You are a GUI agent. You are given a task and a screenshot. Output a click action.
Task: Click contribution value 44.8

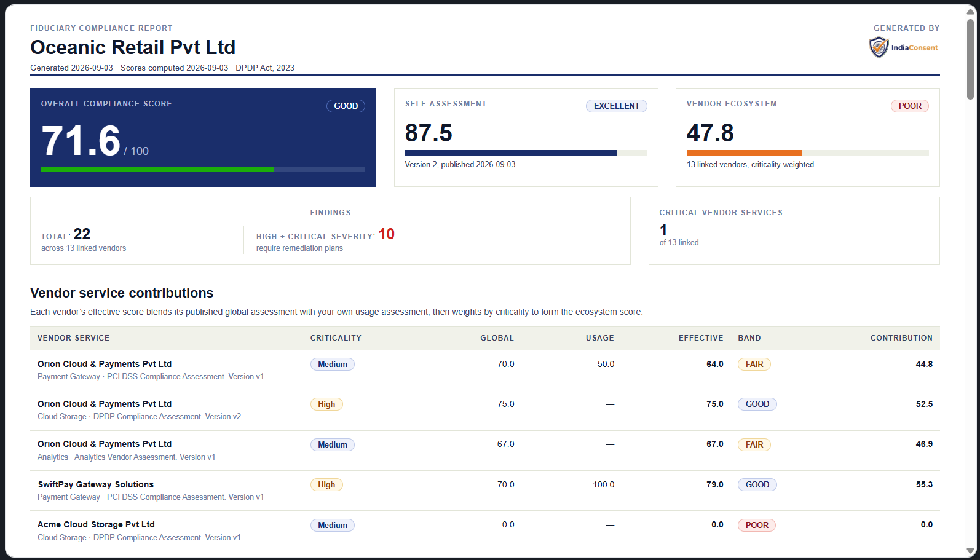click(924, 364)
